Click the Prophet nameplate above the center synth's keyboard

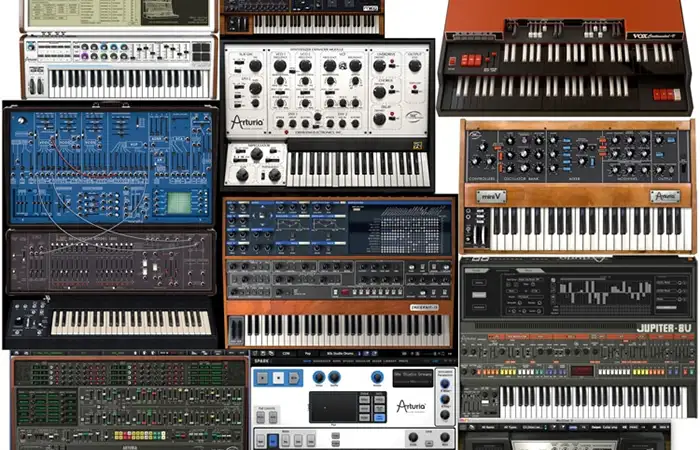pyautogui.click(x=424, y=308)
